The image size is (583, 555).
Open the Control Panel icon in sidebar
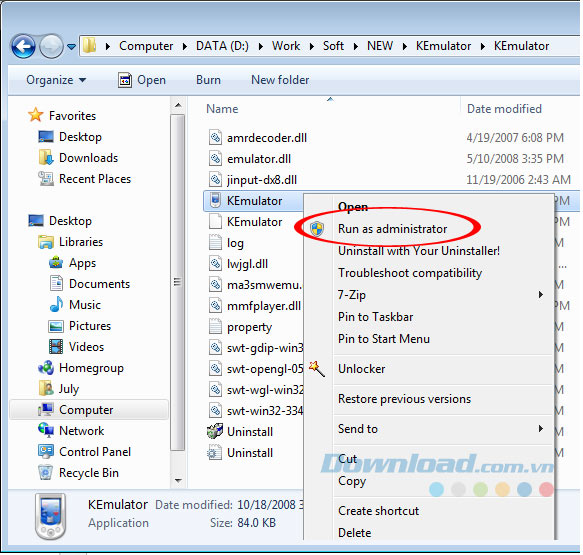tap(46, 451)
